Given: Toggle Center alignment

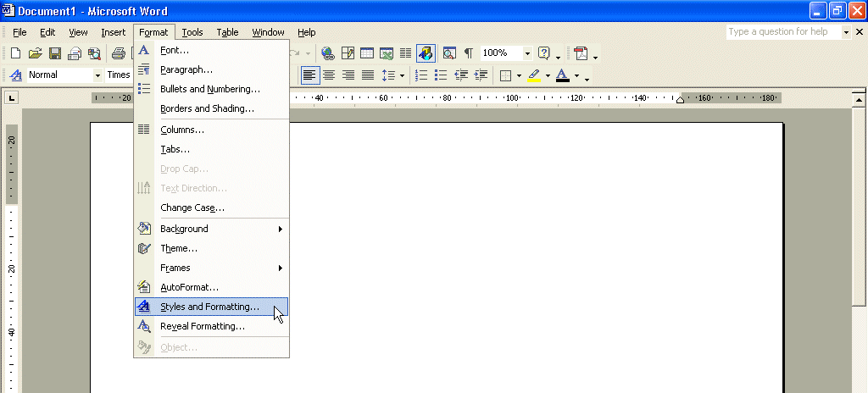Looking at the screenshot, I should pyautogui.click(x=329, y=75).
